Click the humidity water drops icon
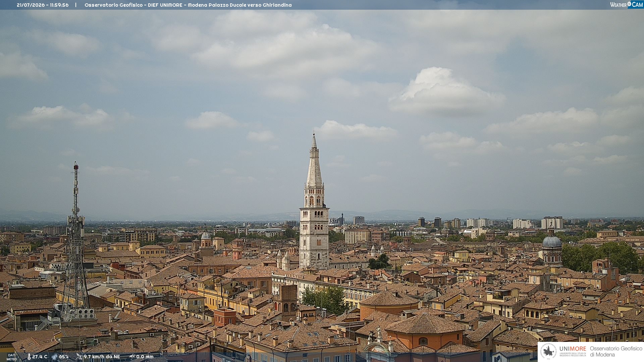This screenshot has height=362, width=644. tap(54, 357)
